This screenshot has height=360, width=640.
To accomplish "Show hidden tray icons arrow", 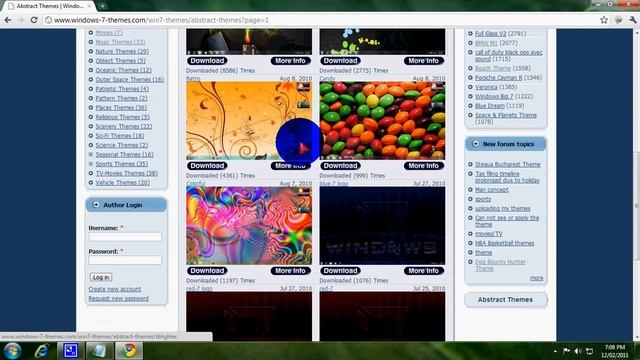I will (x=555, y=351).
